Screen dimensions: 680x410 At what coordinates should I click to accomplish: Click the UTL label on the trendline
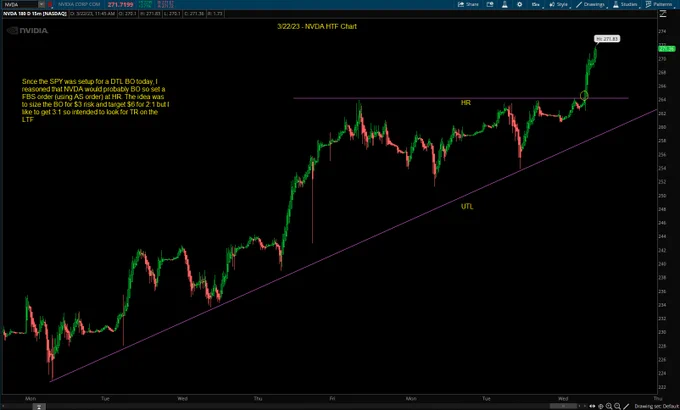(x=467, y=207)
